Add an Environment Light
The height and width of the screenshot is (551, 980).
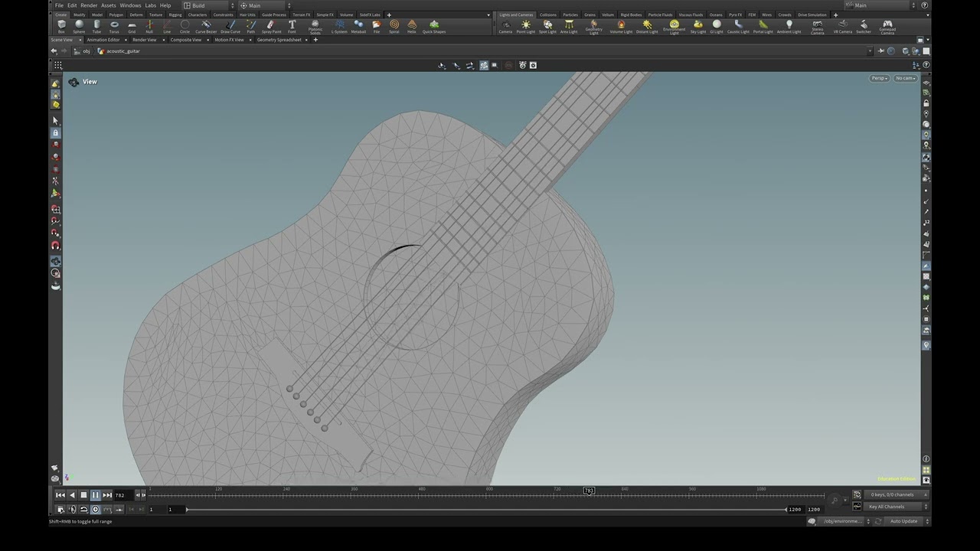click(674, 27)
